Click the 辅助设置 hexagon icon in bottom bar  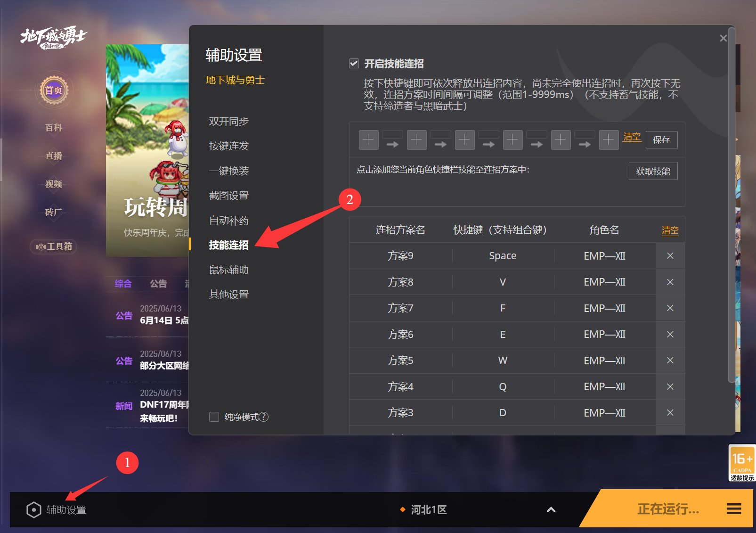34,510
